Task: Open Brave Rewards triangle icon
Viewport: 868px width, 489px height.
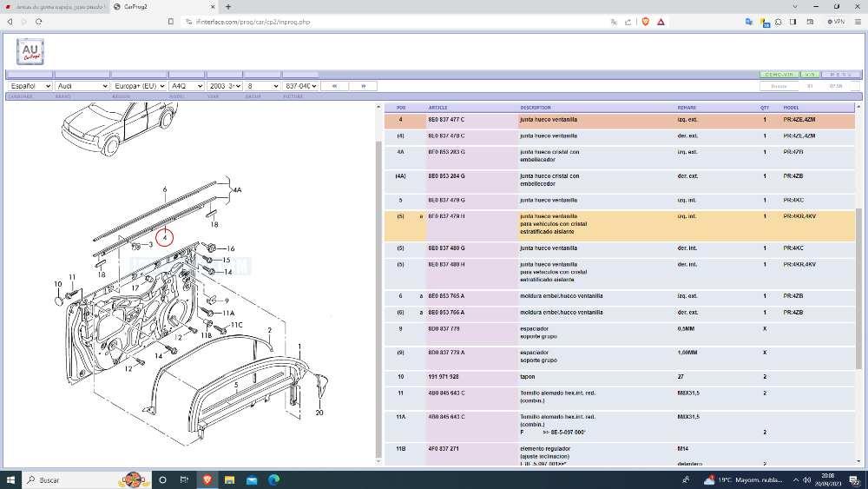Action: (661, 22)
